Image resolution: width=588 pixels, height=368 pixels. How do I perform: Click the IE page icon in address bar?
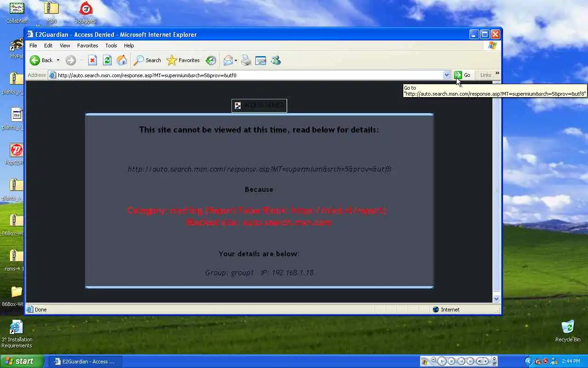pyautogui.click(x=52, y=75)
